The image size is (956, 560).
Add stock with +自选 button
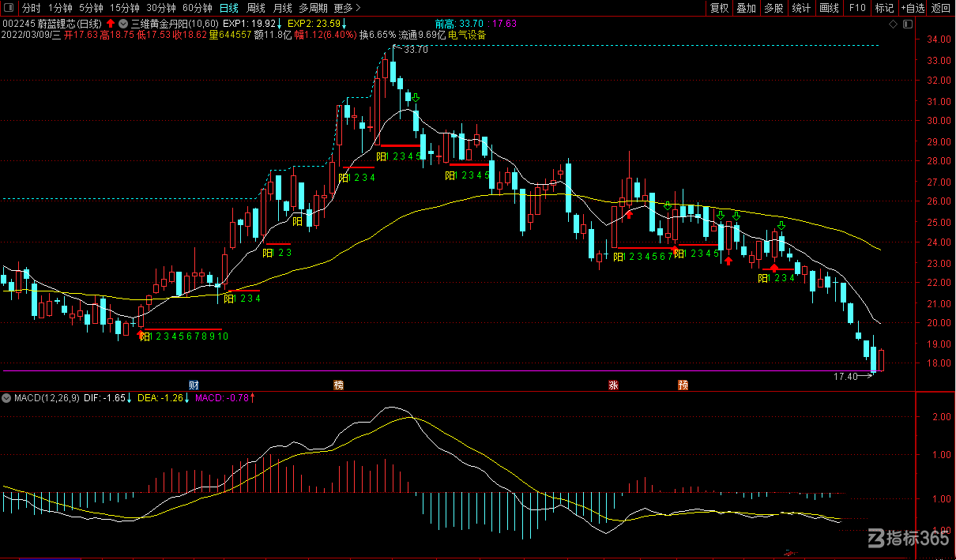[913, 8]
